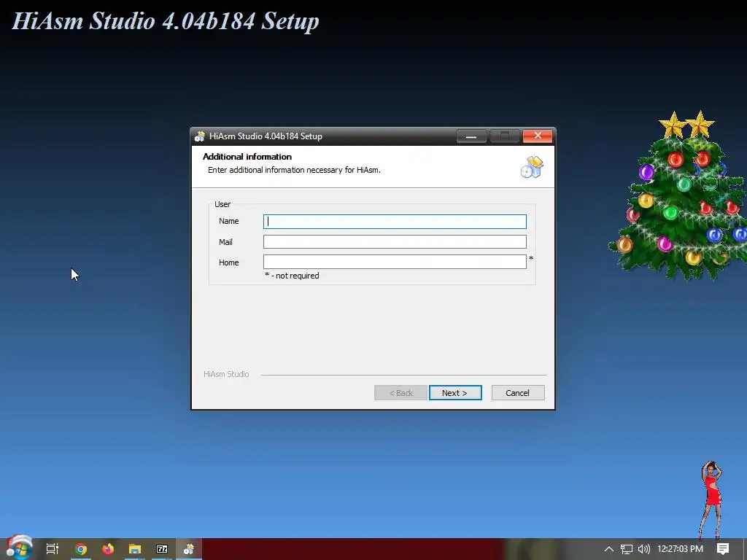
Task: Click the dancing woman desktop gadget
Action: [711, 500]
